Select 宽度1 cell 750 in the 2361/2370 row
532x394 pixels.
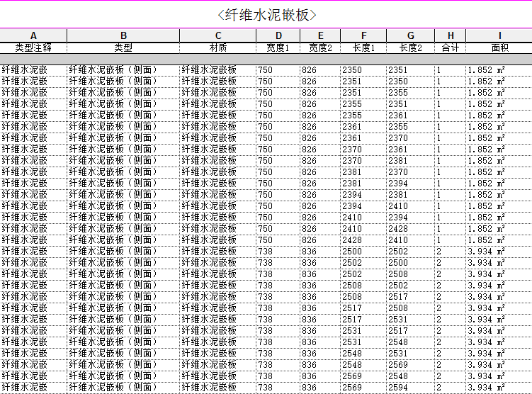click(x=278, y=138)
